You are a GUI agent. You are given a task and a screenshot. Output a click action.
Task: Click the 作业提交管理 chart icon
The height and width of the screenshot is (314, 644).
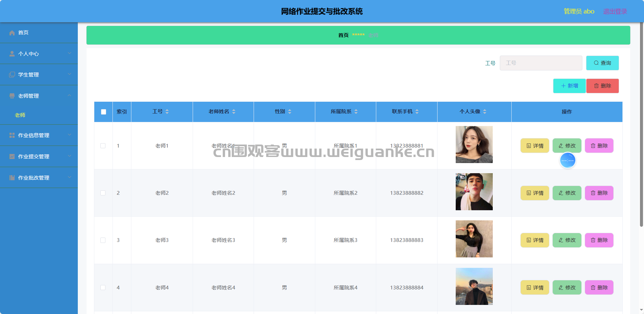pyautogui.click(x=12, y=157)
